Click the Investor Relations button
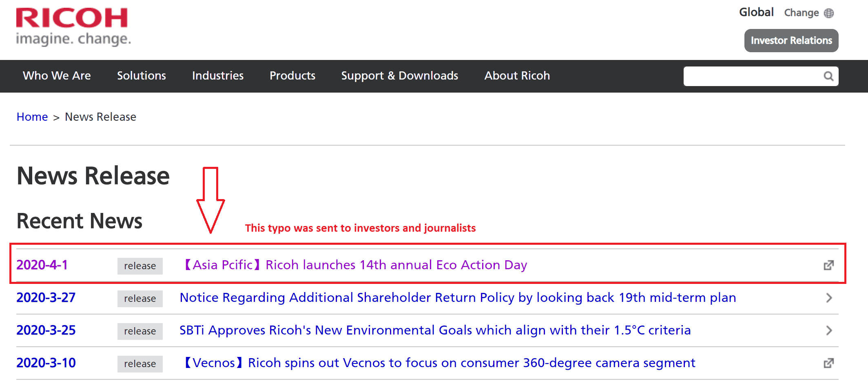This screenshot has width=868, height=381. [791, 40]
